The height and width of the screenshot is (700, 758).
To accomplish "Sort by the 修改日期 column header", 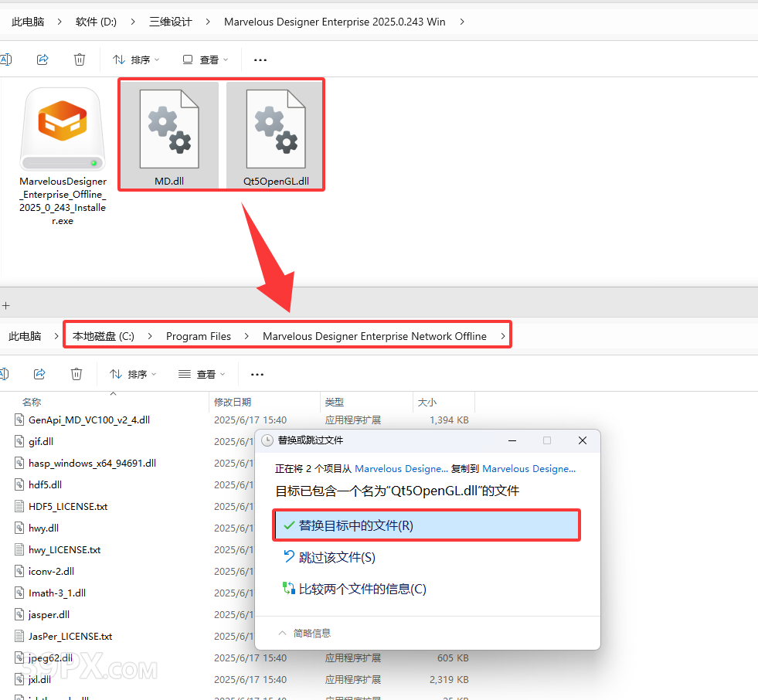I will pos(233,403).
